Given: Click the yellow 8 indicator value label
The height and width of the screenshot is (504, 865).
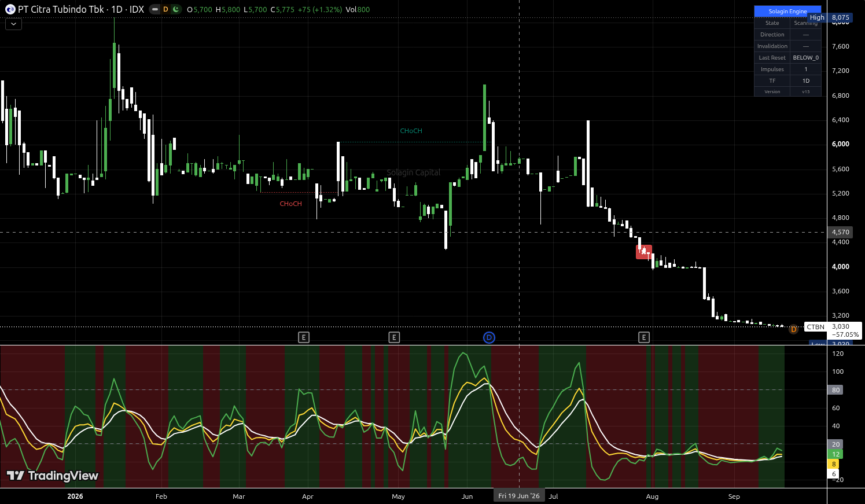Looking at the screenshot, I should 834,464.
